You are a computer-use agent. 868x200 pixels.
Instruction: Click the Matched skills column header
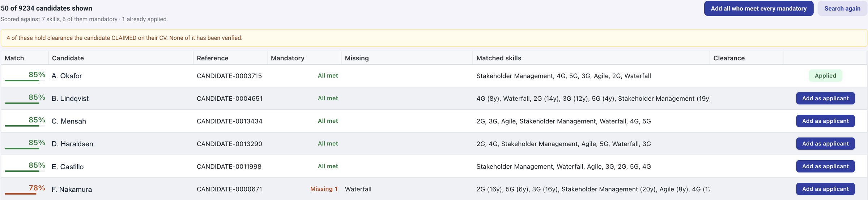(591, 58)
